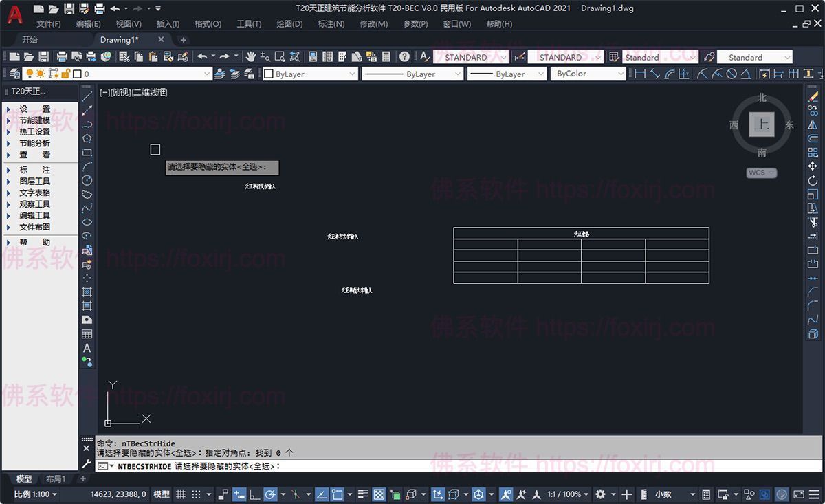Select the Hatch tool in draw toolbar
825x504 pixels.
pos(87,292)
